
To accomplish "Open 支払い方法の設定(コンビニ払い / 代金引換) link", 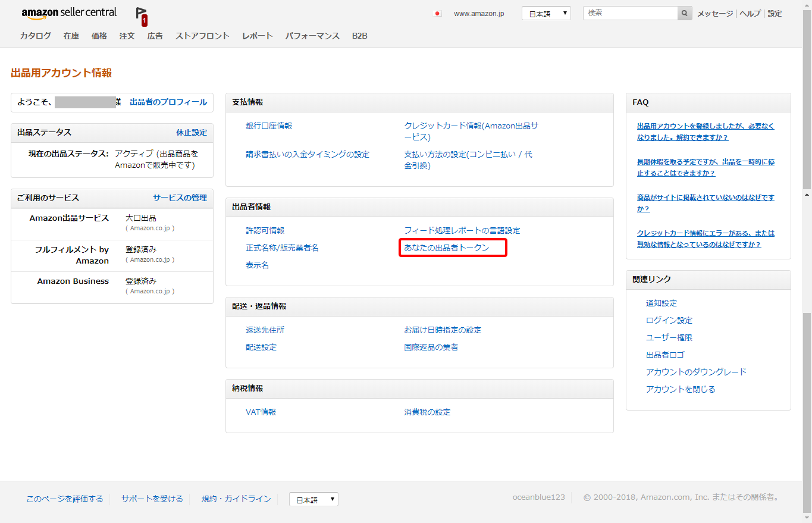I will (x=468, y=159).
